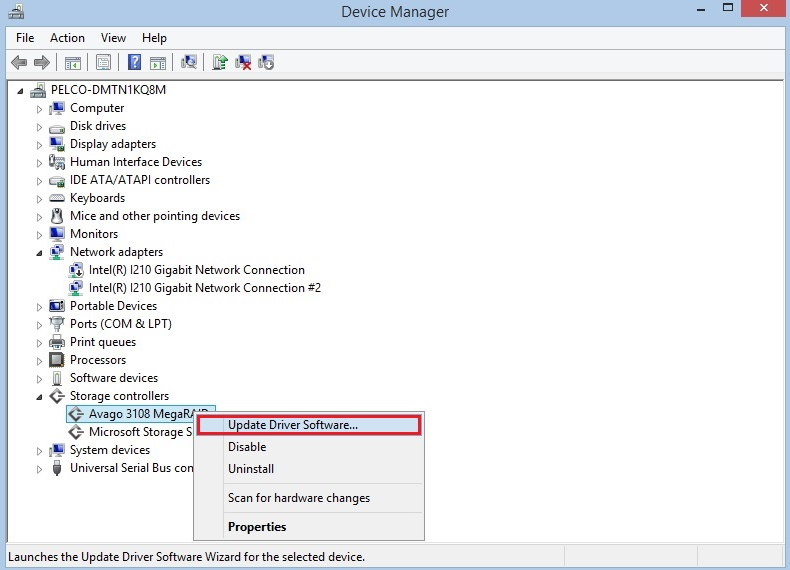Open Help via blue question mark icon
This screenshot has width=790, height=570.
(135, 62)
